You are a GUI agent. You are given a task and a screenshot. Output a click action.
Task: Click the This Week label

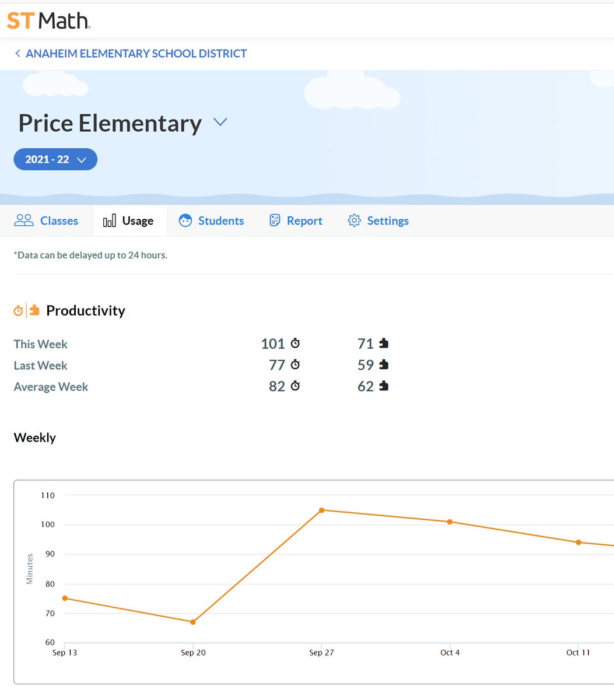pos(41,344)
